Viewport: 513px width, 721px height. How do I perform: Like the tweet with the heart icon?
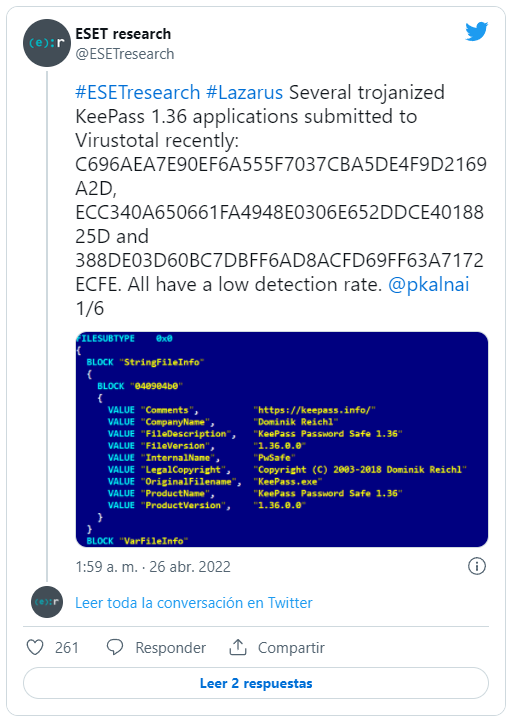(35, 647)
